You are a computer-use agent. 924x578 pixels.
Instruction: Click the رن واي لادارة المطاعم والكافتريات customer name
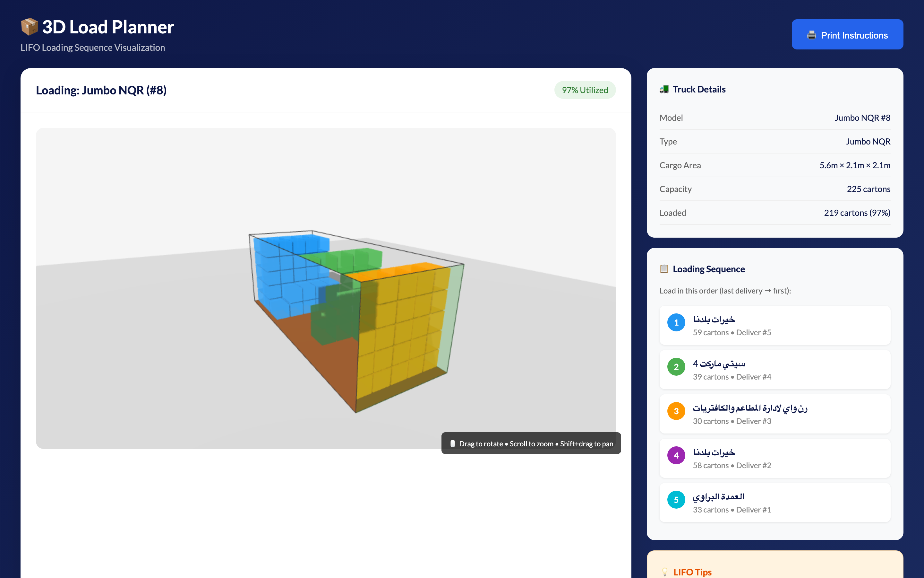(x=750, y=408)
